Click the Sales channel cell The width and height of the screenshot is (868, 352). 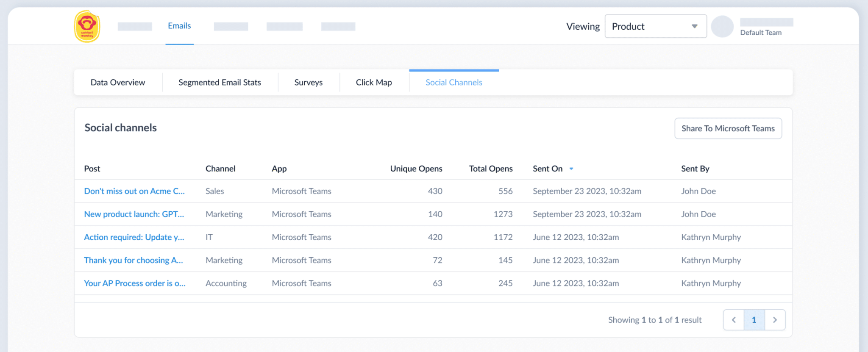coord(215,191)
